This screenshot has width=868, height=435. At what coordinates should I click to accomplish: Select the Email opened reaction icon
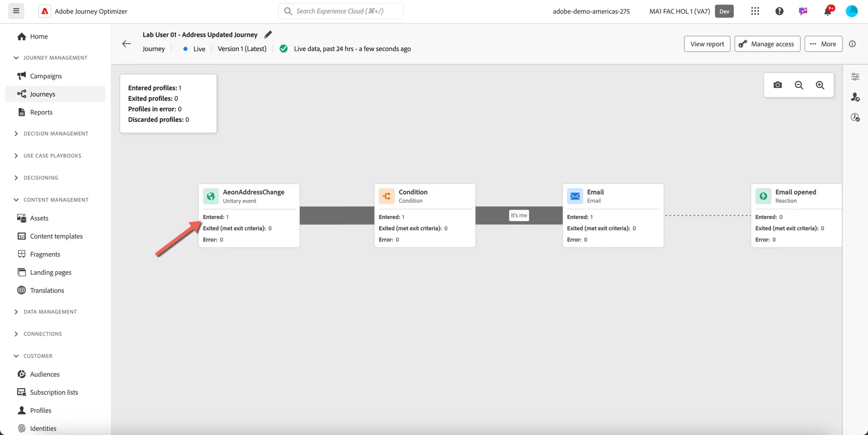coord(764,196)
